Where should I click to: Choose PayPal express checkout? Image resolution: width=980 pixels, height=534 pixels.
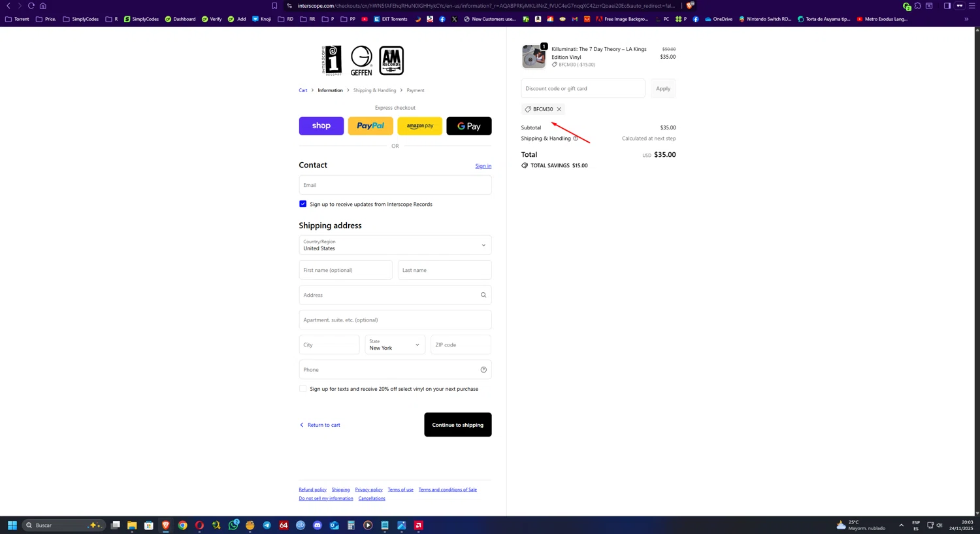pyautogui.click(x=370, y=125)
